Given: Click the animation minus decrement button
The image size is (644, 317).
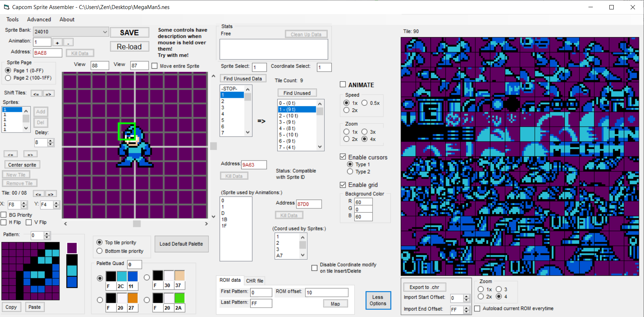Looking at the screenshot, I should point(69,43).
